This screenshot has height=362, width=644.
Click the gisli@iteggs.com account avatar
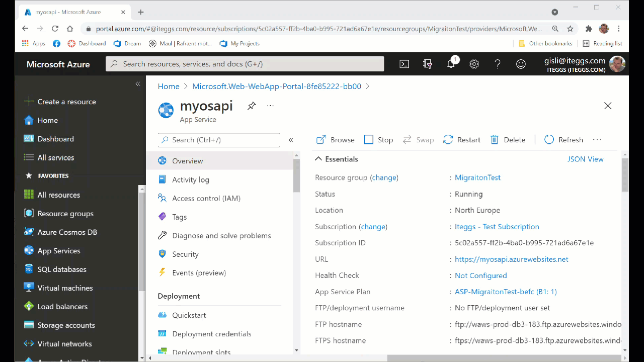pyautogui.click(x=617, y=64)
